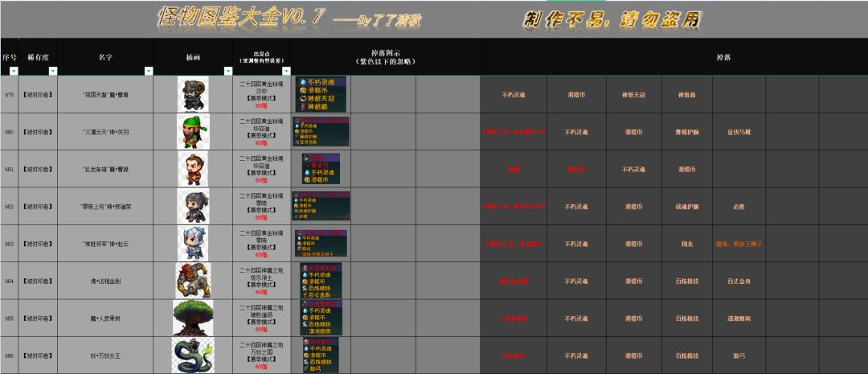Click the drop list image in row 684
Image resolution: width=868 pixels, height=374 pixels.
click(x=321, y=281)
